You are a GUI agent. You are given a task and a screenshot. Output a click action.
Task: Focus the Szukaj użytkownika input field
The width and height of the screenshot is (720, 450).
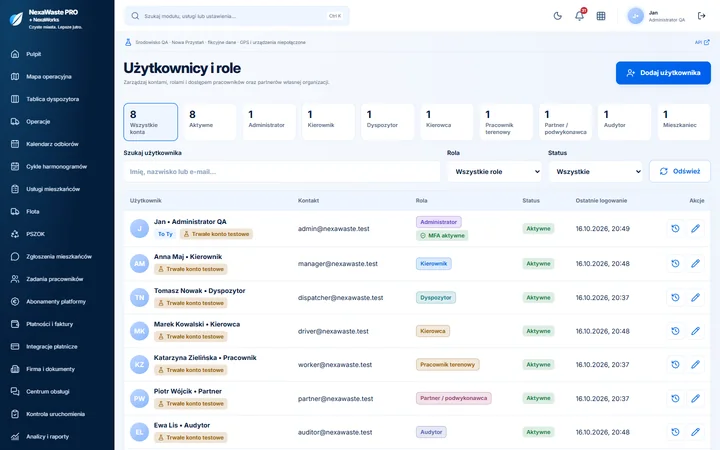tap(281, 172)
